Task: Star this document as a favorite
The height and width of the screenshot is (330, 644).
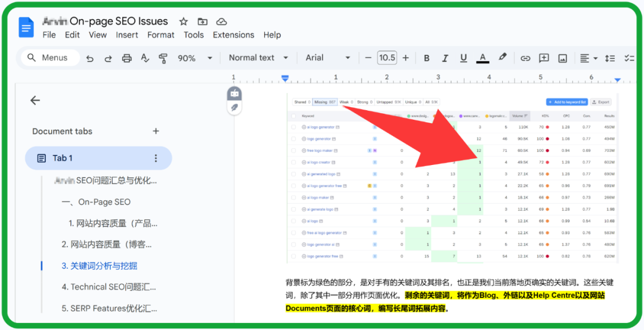Action: [184, 21]
